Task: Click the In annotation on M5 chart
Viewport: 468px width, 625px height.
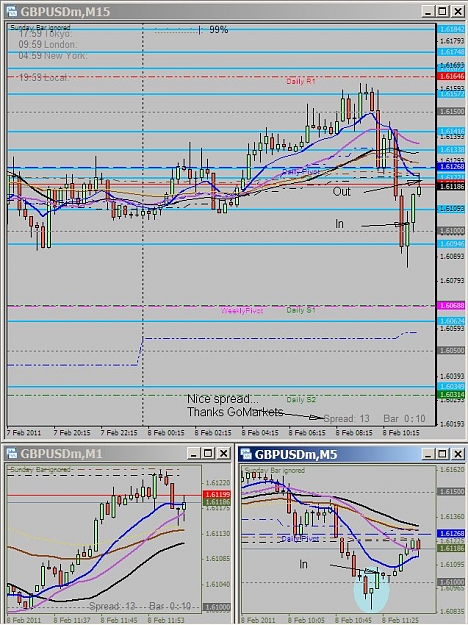Action: point(303,564)
